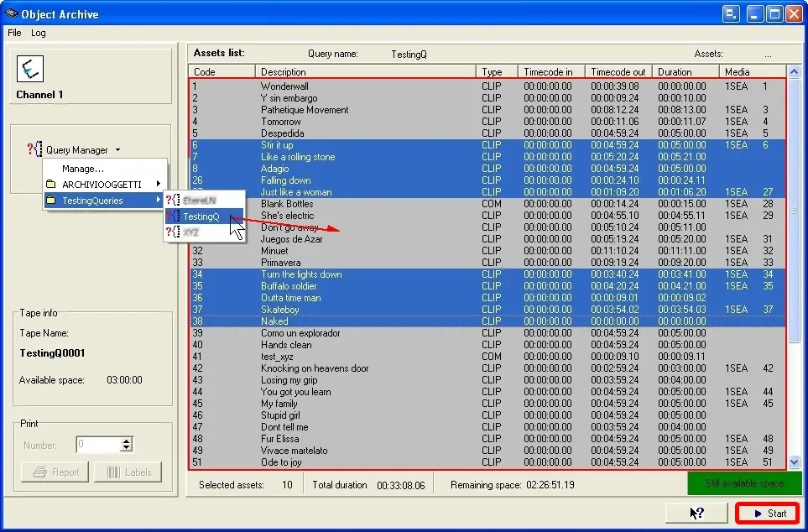Click the compact view icon in title bar

click(x=732, y=13)
